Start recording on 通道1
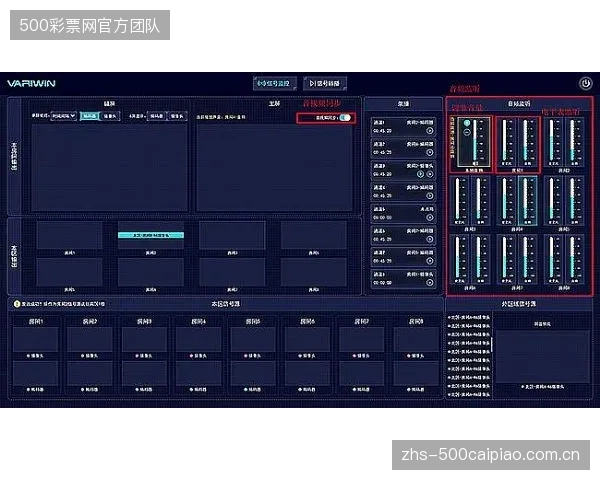Image resolution: width=600 pixels, height=480 pixels. pos(430,131)
